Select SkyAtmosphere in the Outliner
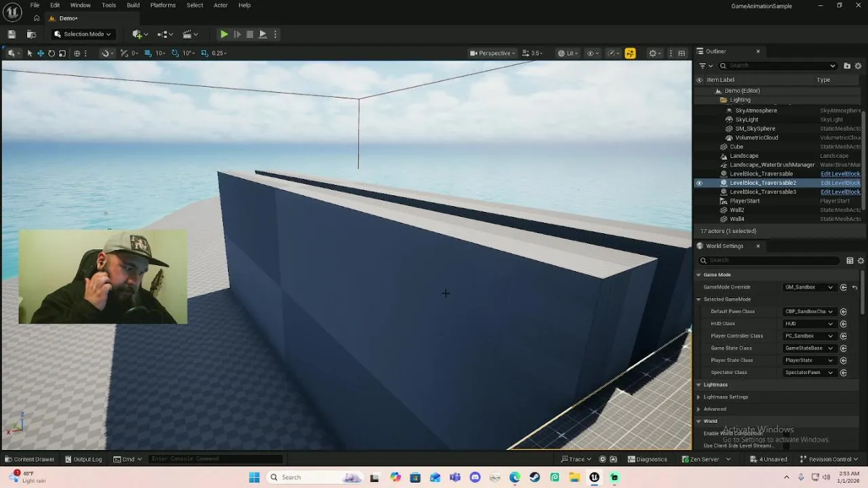 click(755, 110)
